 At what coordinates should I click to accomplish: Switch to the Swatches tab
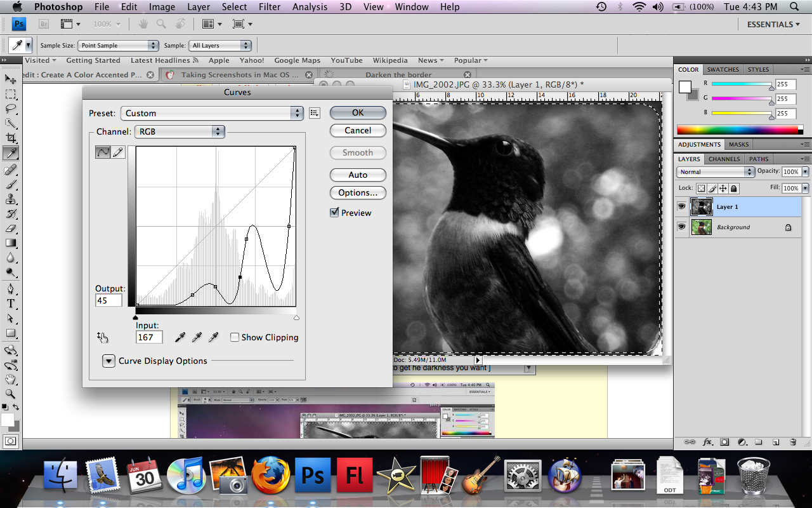[x=723, y=70]
